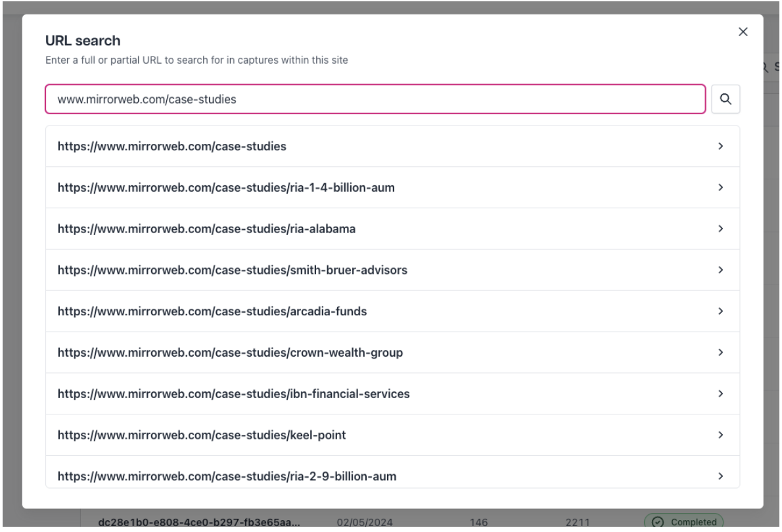Image resolution: width=782 pixels, height=532 pixels.
Task: Select the arcadia-funds URL result
Action: point(392,311)
